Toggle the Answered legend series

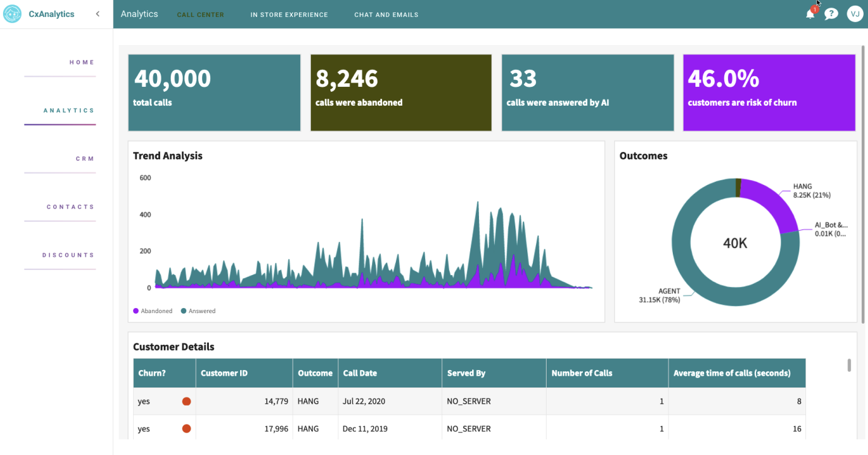[x=198, y=311]
